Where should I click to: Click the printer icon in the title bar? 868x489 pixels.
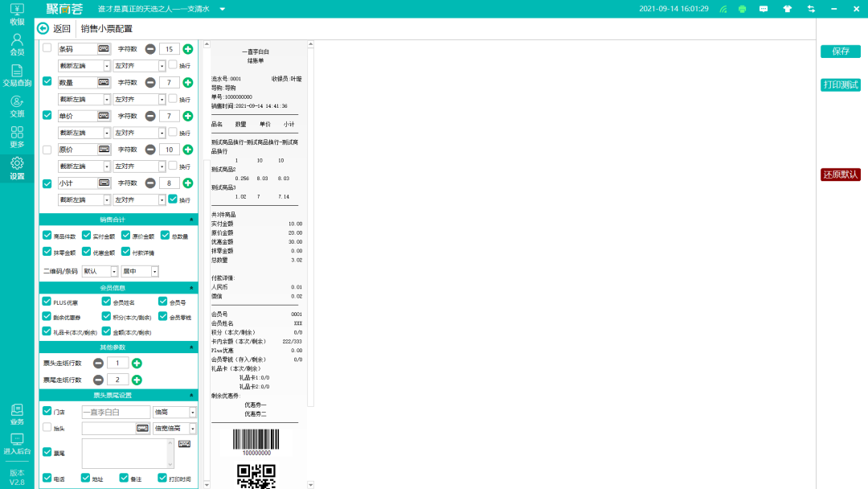tap(743, 7)
